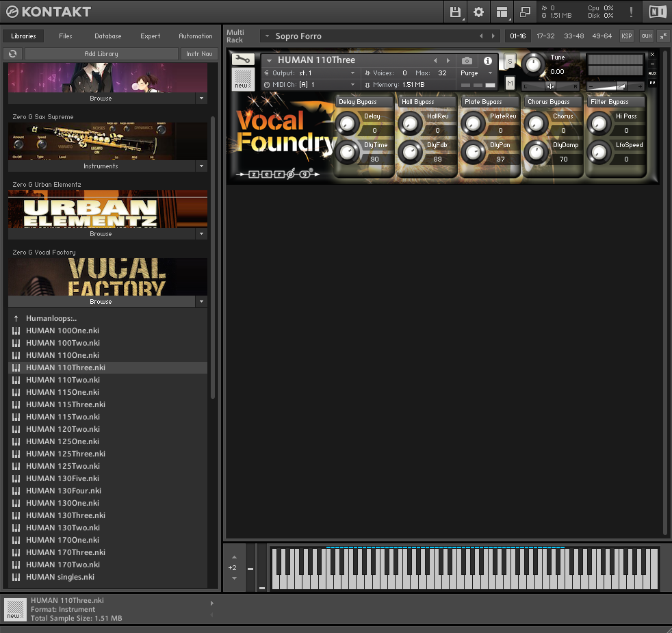Click the Native Instruments NI logo
The image size is (672, 633).
(658, 12)
